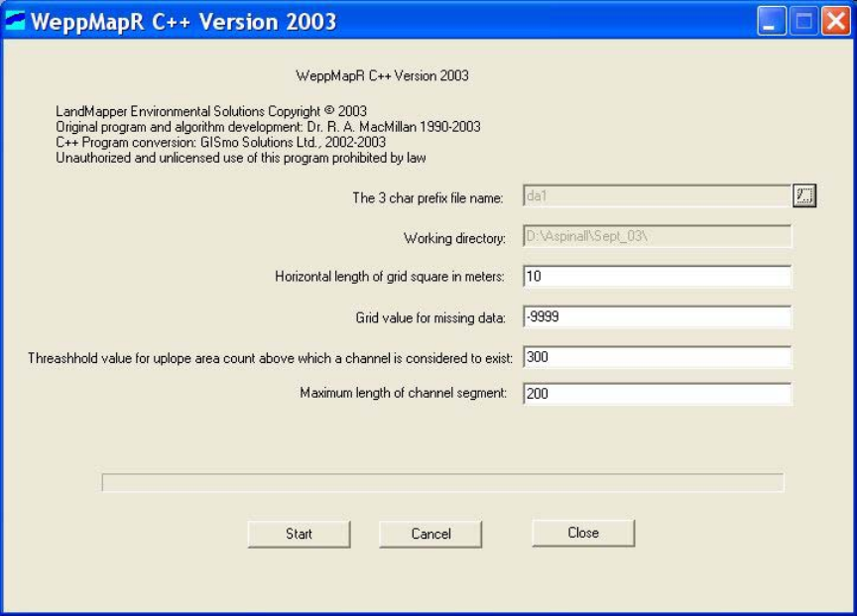Screen dimensions: 857x616
Task: Click the 'Original program and algorithm development' line
Action: [x=268, y=127]
